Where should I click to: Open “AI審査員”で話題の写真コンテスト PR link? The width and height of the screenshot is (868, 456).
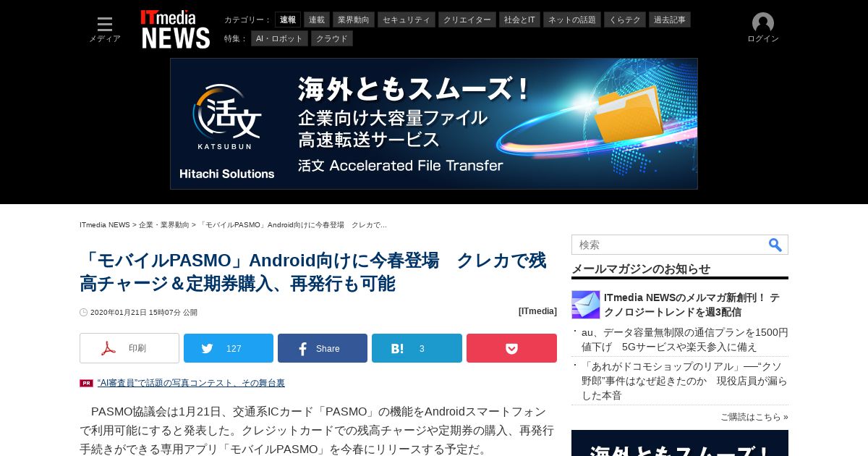pyautogui.click(x=191, y=383)
